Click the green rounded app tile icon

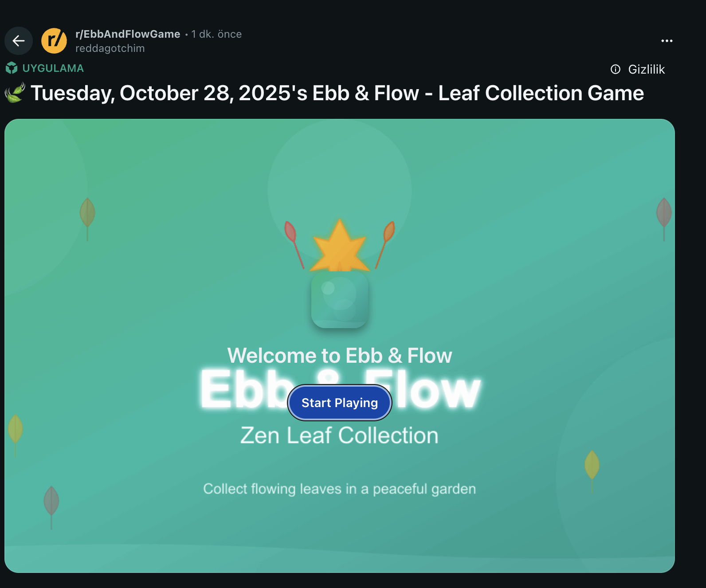coord(340,300)
